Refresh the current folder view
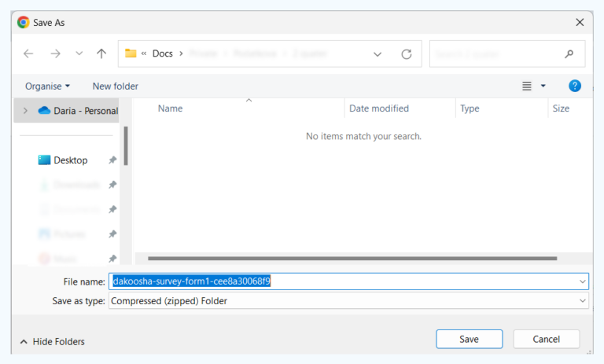This screenshot has height=364, width=604. click(406, 54)
